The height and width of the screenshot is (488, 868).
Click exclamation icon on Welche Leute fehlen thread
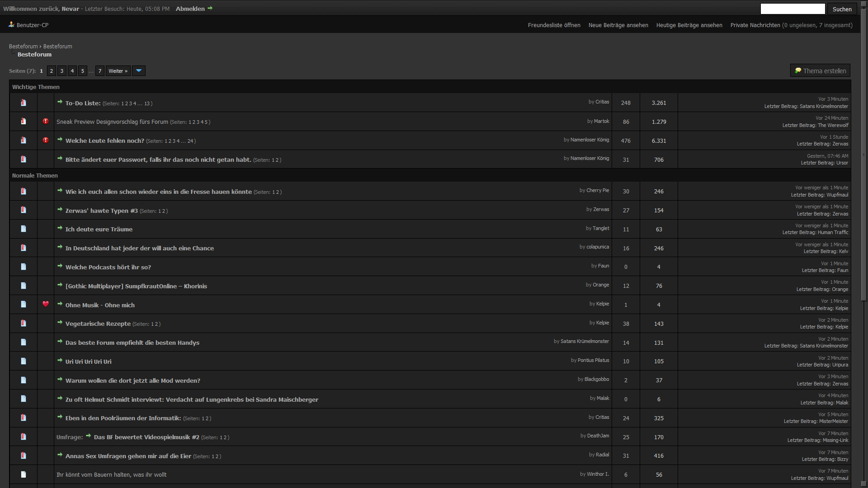(46, 140)
